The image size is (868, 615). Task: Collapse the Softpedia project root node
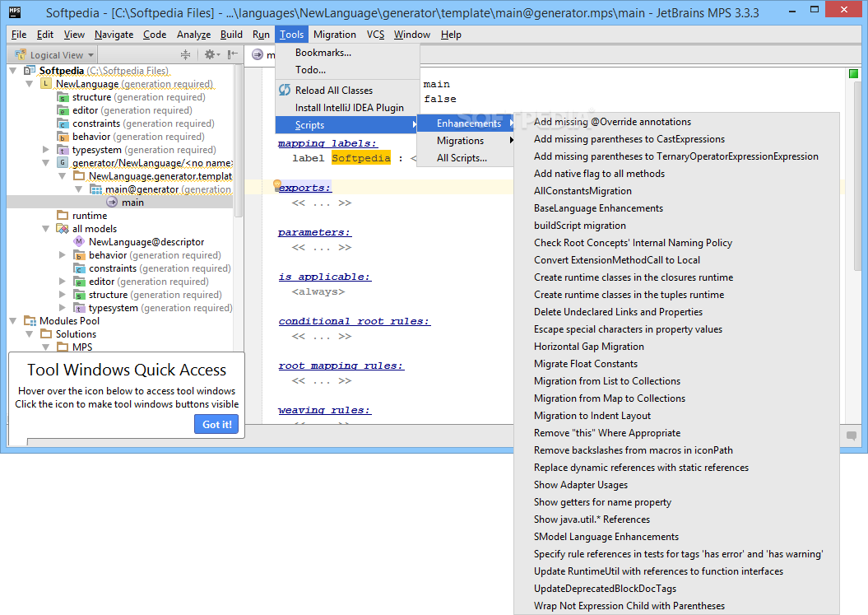12,70
